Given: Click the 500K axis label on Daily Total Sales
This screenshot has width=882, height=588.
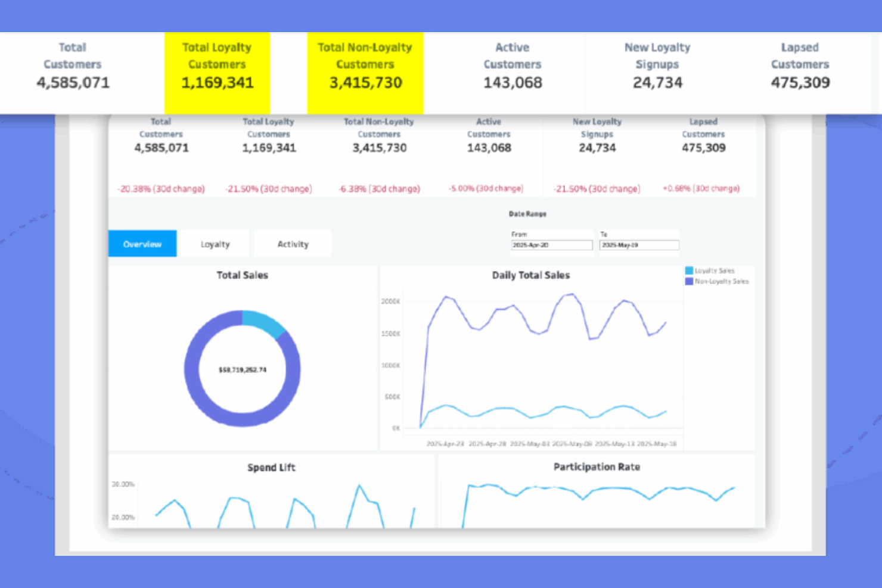Looking at the screenshot, I should tap(392, 397).
